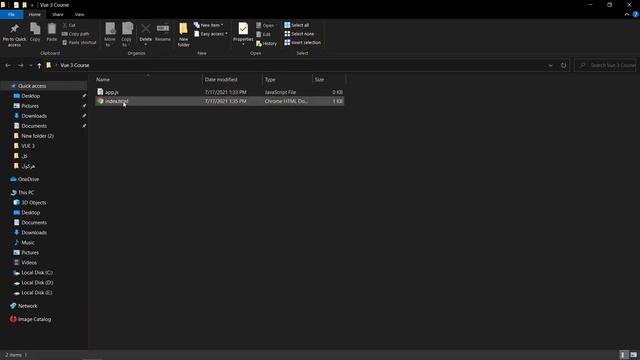Open pinned Desktop under Quick access

click(x=31, y=96)
